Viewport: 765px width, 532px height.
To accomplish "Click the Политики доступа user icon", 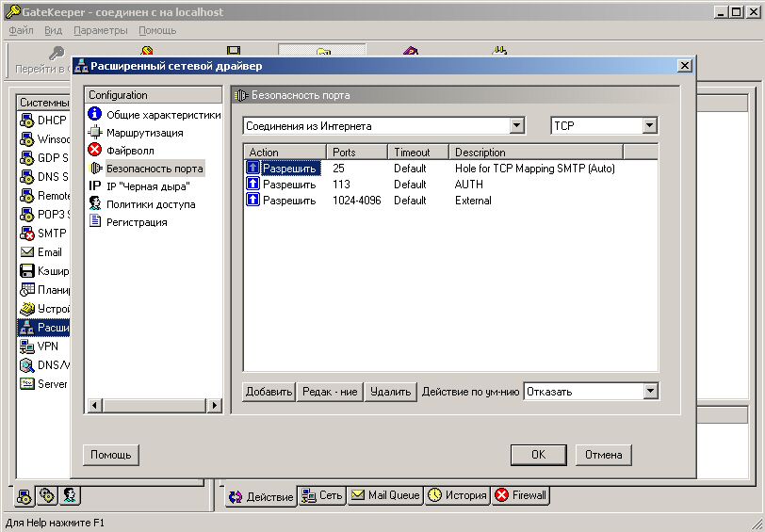I will tap(94, 203).
